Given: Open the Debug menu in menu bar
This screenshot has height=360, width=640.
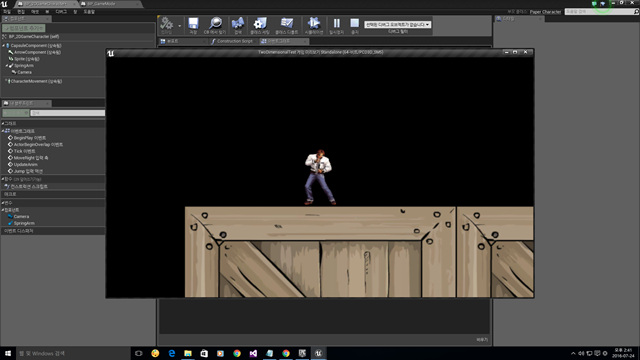Looking at the screenshot, I should [61, 12].
